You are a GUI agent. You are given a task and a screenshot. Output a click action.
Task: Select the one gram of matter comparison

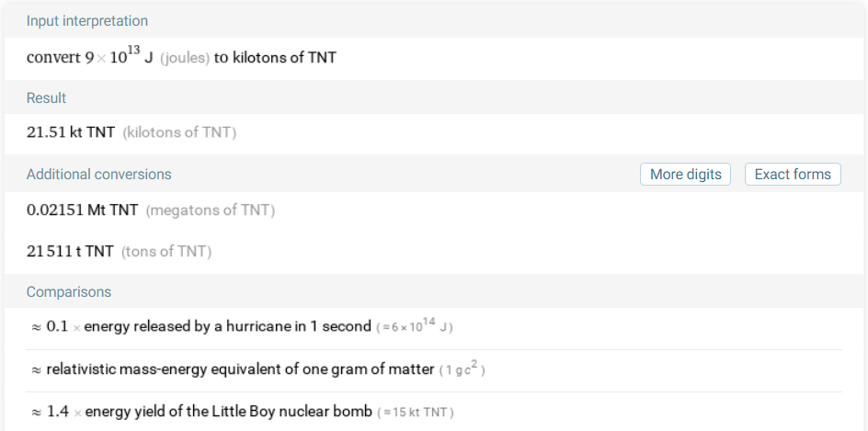pyautogui.click(x=240, y=369)
